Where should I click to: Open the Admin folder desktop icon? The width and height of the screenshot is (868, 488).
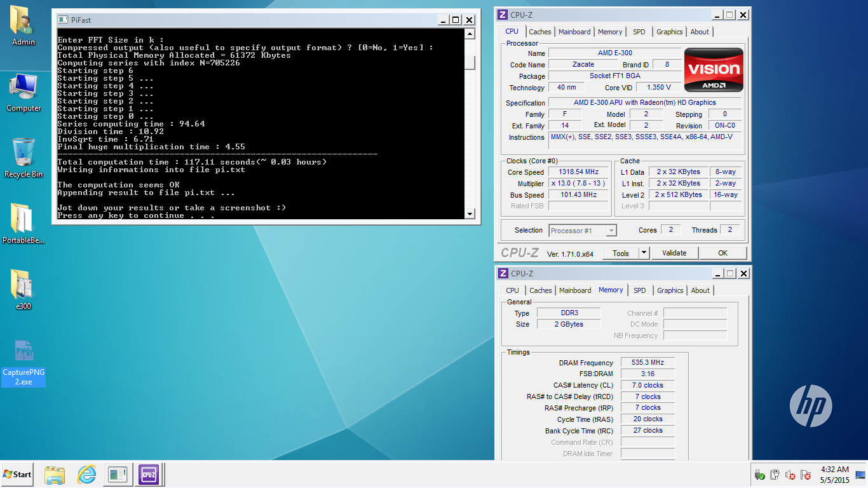[x=24, y=25]
